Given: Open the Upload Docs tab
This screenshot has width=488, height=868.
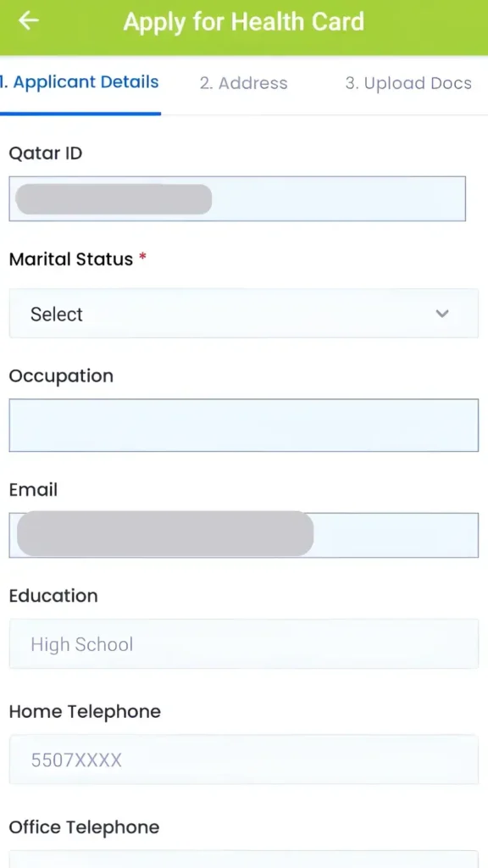Looking at the screenshot, I should [x=408, y=84].
